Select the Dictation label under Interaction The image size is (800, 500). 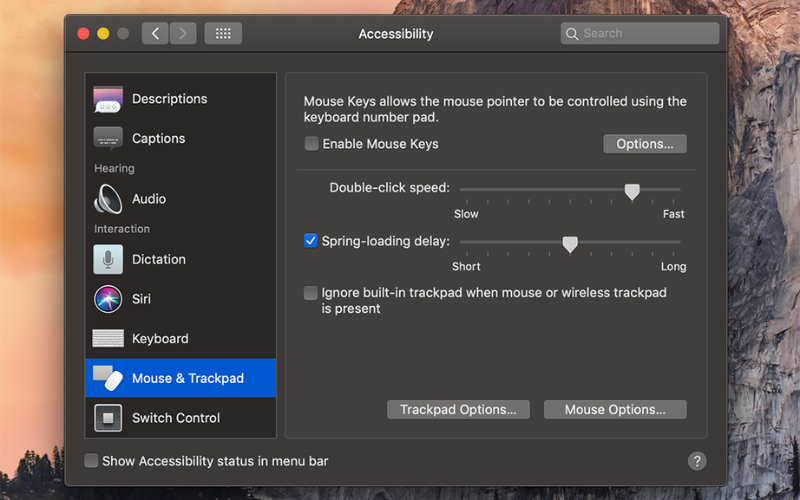click(159, 259)
